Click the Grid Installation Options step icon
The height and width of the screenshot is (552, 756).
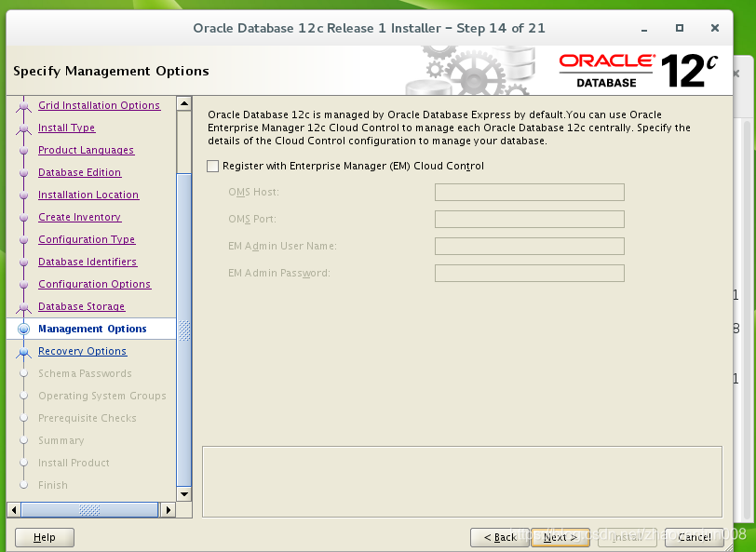tap(23, 105)
